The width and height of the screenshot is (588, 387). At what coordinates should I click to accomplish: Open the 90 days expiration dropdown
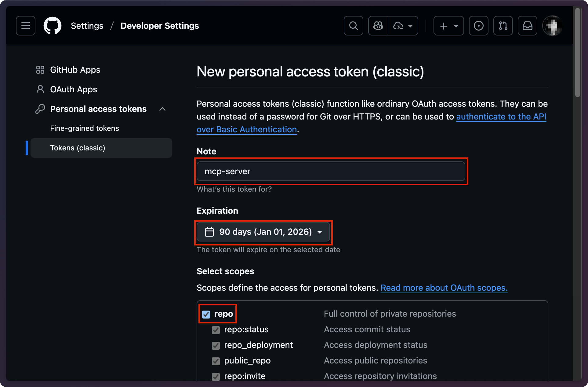coord(263,232)
